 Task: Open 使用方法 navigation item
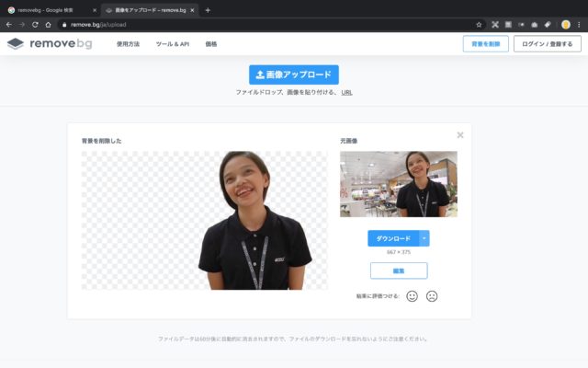click(129, 44)
